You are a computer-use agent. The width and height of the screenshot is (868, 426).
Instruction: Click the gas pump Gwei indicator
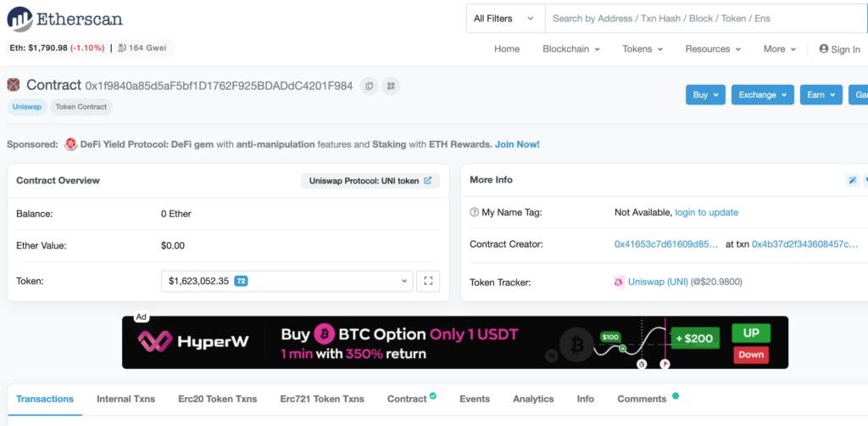142,48
